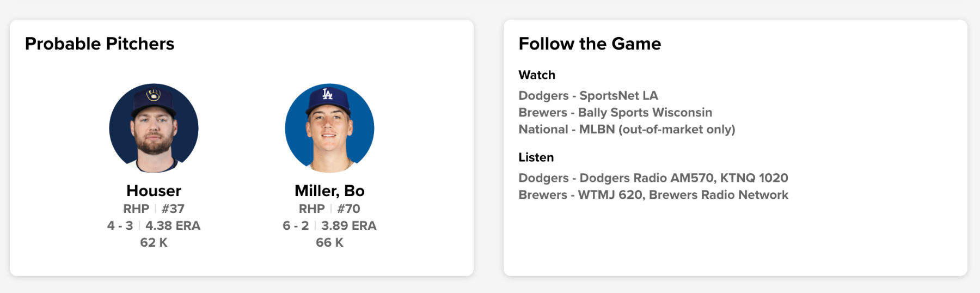This screenshot has width=980, height=293.
Task: Select Brewers - Bally Sports Wisconsin broadcast
Action: coord(615,113)
